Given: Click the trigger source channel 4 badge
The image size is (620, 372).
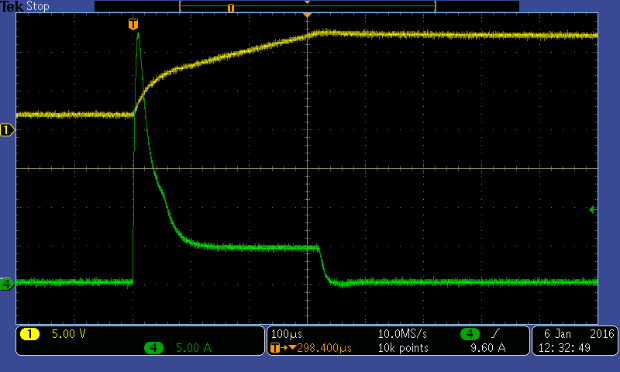Looking at the screenshot, I should (470, 334).
